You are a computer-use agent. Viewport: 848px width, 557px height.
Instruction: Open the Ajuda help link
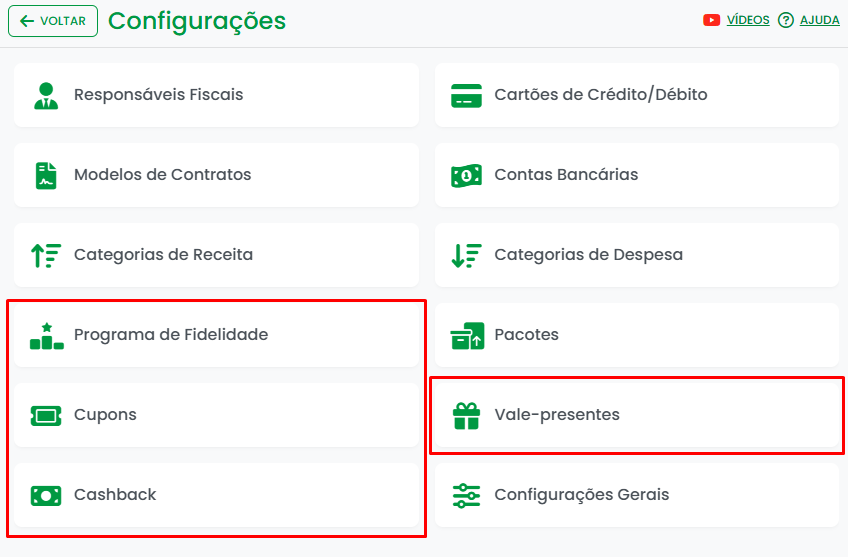coord(820,20)
